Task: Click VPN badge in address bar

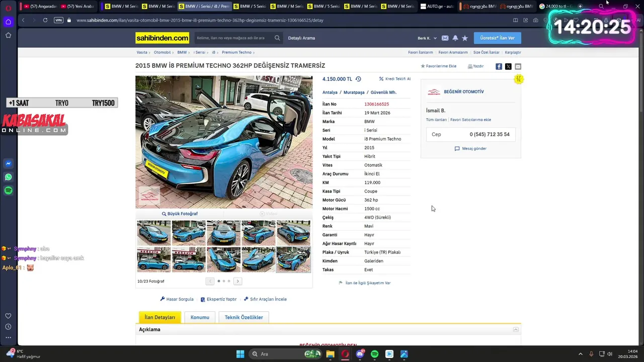Action: click(58, 20)
